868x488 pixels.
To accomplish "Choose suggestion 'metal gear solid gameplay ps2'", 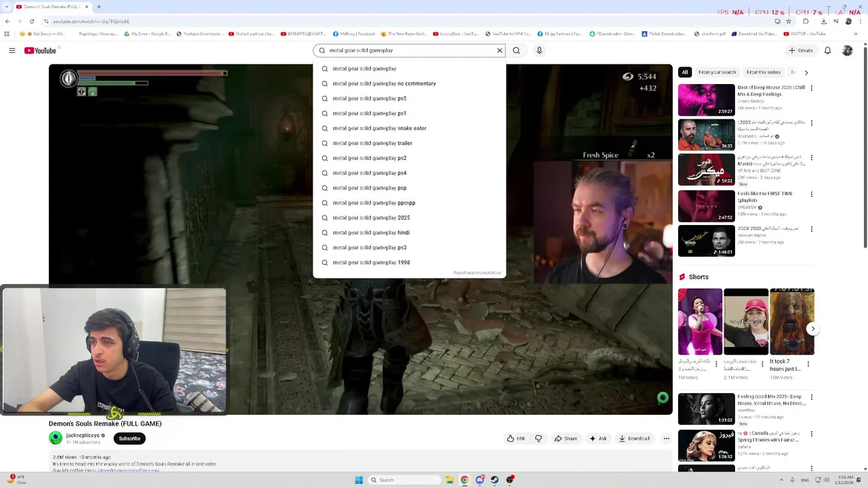I will coord(409,158).
